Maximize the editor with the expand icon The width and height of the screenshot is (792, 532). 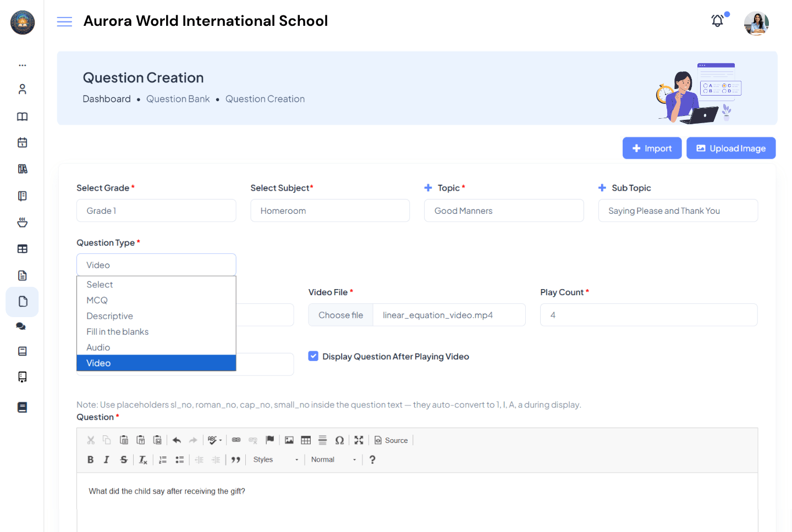coord(359,440)
